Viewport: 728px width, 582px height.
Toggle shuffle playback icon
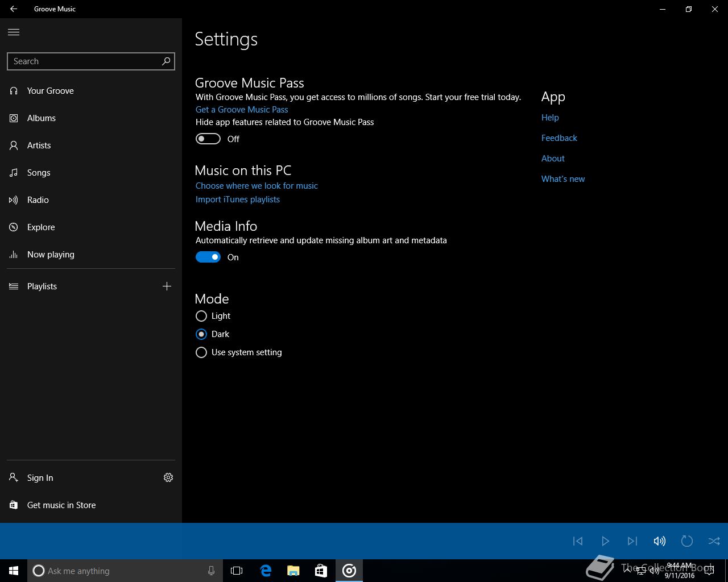(714, 541)
